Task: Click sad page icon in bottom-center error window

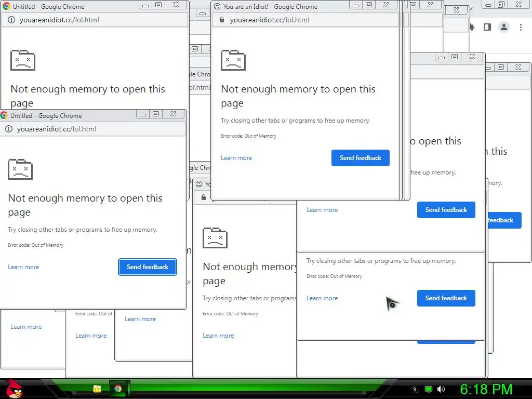Action: click(x=215, y=238)
